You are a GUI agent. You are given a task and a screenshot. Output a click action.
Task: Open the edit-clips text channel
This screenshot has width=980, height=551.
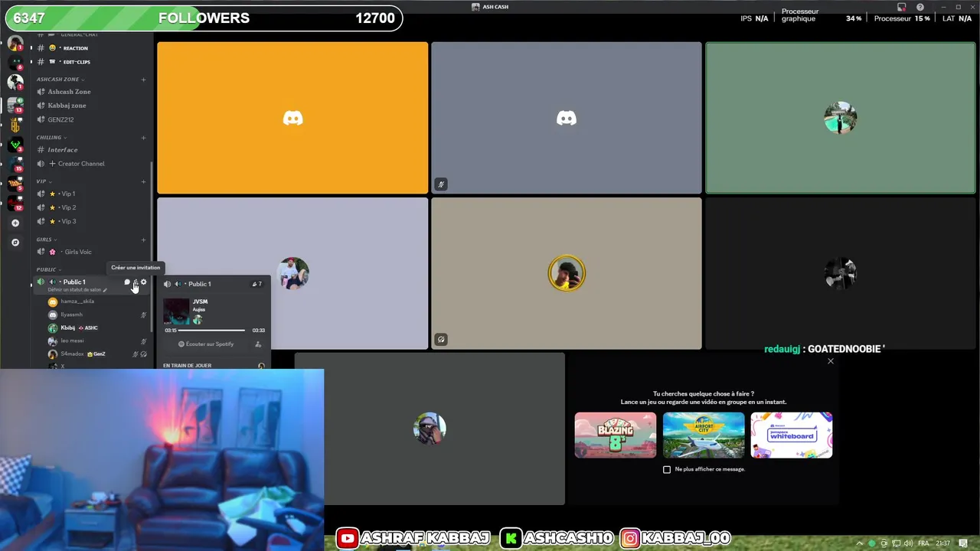point(92,62)
